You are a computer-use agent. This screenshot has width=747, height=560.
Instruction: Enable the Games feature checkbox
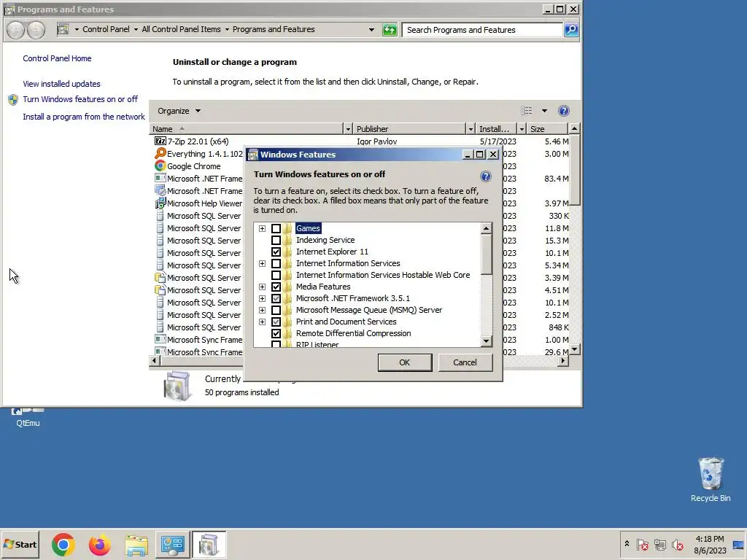click(x=276, y=228)
